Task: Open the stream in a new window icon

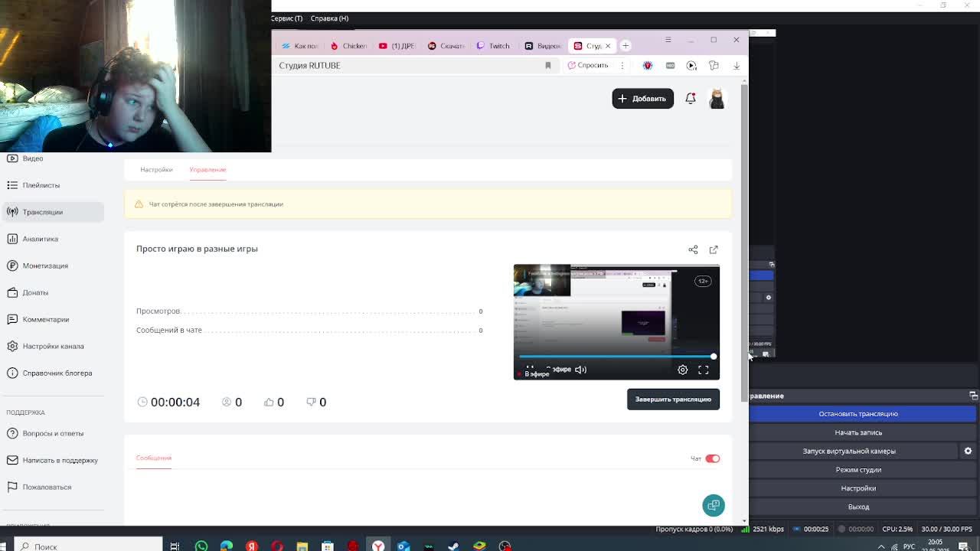Action: click(x=714, y=249)
